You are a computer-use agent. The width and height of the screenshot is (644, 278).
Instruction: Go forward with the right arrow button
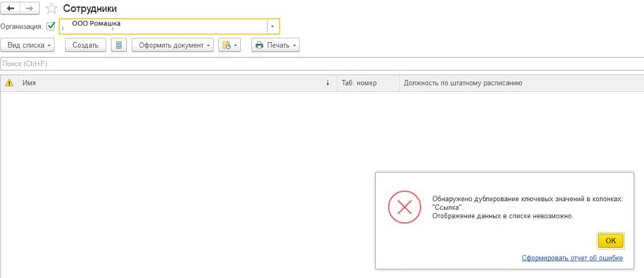30,8
